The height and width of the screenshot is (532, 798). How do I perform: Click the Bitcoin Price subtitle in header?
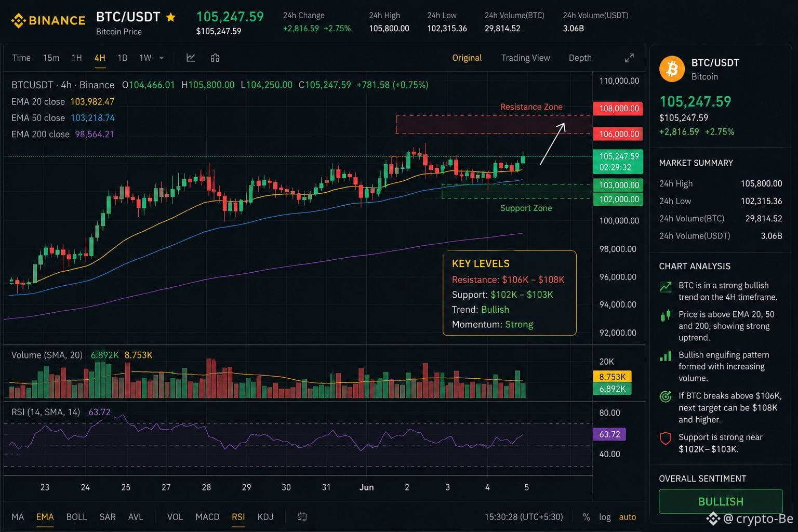119,32
